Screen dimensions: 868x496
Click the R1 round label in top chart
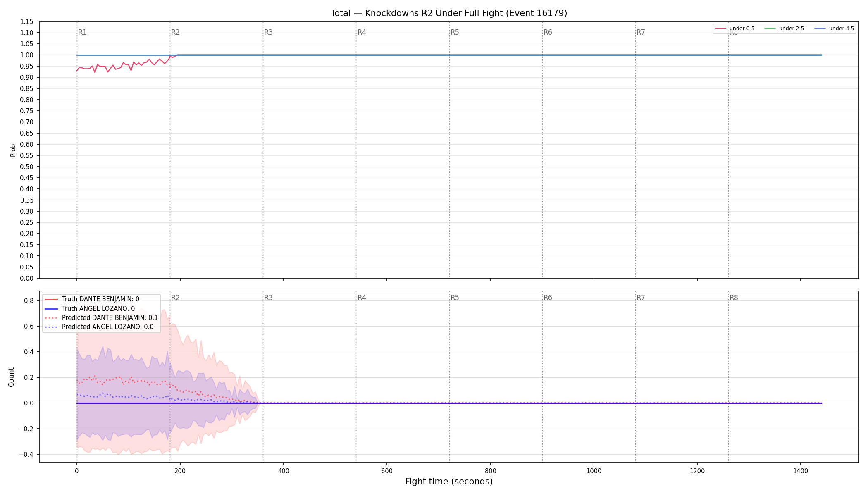coord(83,32)
